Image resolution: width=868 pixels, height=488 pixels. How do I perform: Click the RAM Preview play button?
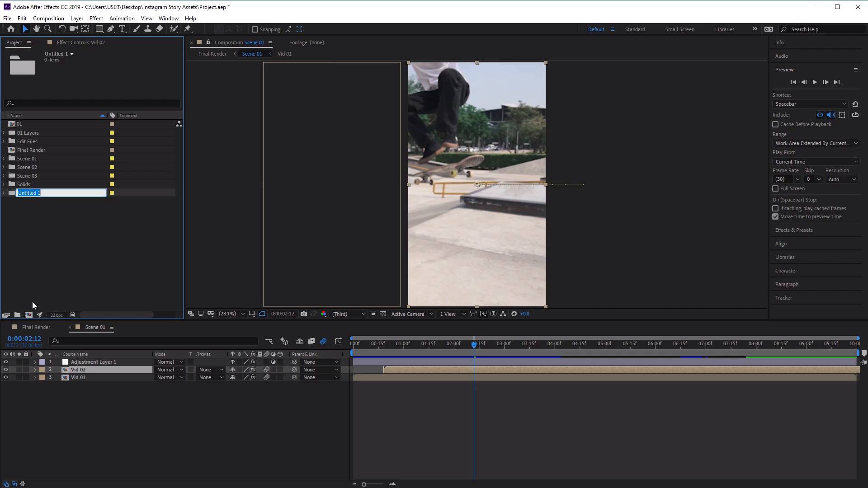(x=814, y=82)
